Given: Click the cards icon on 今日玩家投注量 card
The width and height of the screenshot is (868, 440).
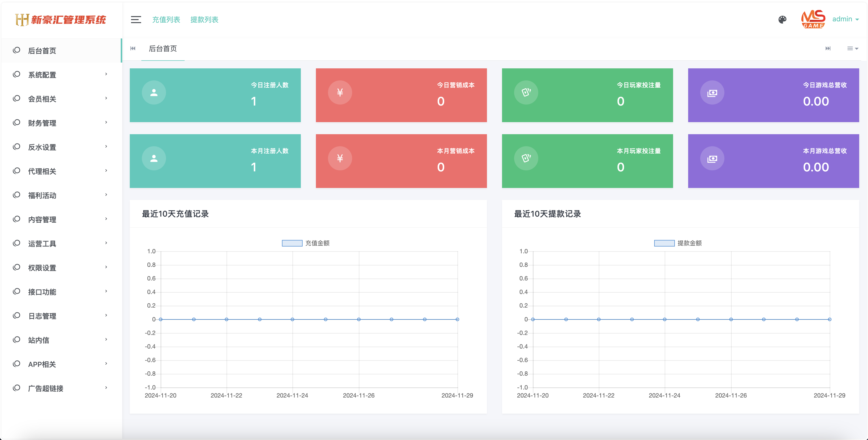Looking at the screenshot, I should [x=526, y=92].
